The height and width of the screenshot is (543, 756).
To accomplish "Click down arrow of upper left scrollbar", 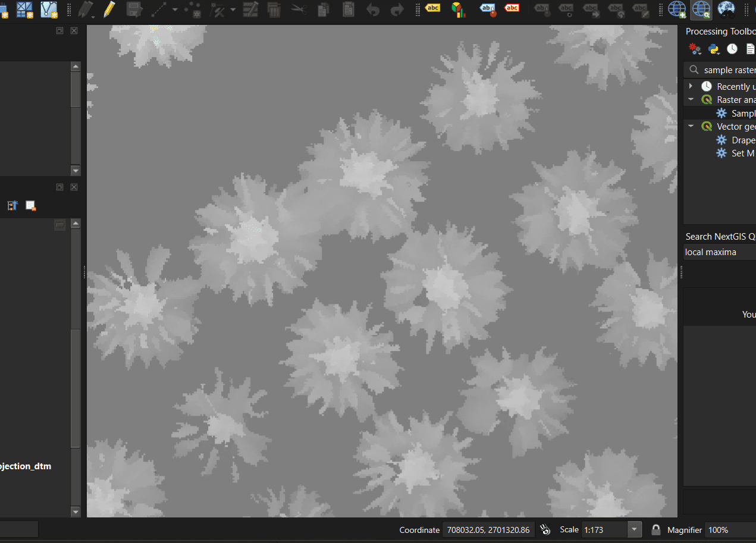I will pos(76,171).
